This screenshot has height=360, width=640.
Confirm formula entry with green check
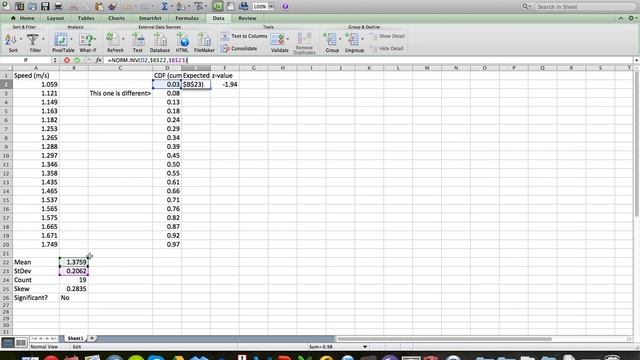tap(77, 60)
